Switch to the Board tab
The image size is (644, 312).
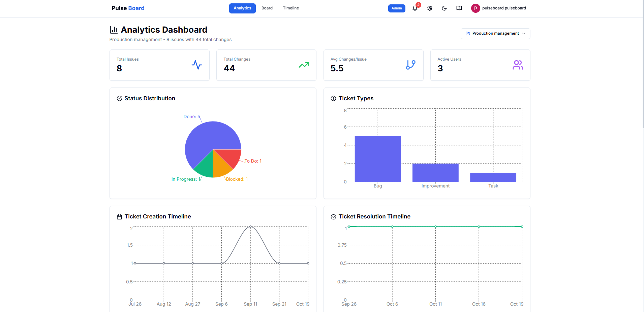click(x=267, y=8)
